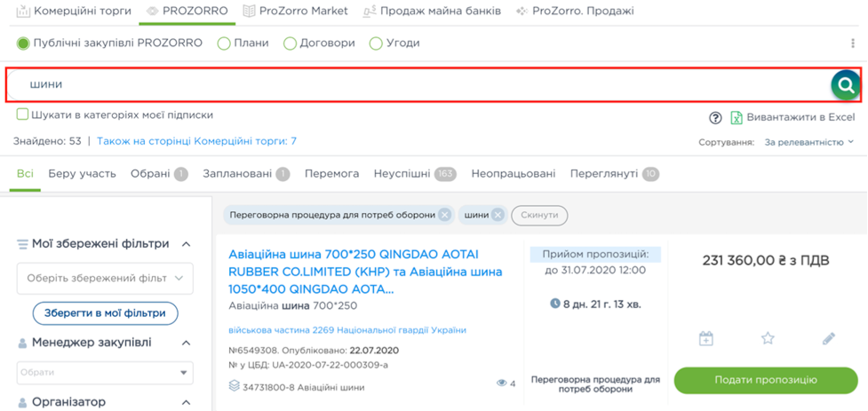Click the calendar plus icon on tender
The image size is (868, 411).
click(706, 338)
